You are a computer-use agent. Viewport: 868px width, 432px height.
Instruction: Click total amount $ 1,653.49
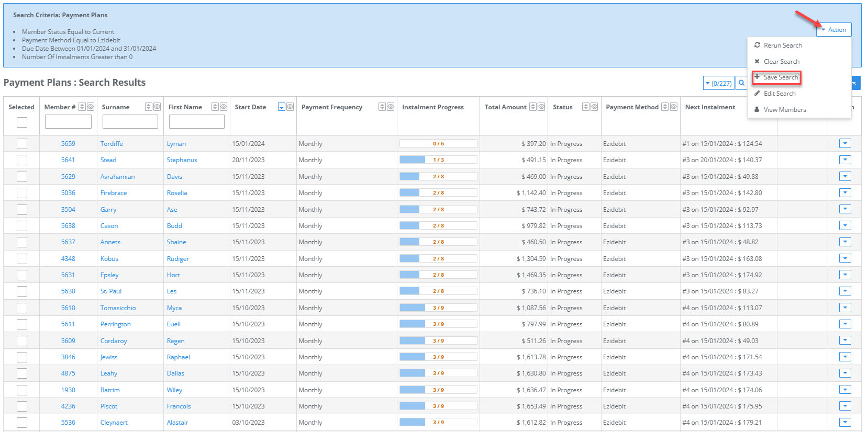click(x=531, y=406)
